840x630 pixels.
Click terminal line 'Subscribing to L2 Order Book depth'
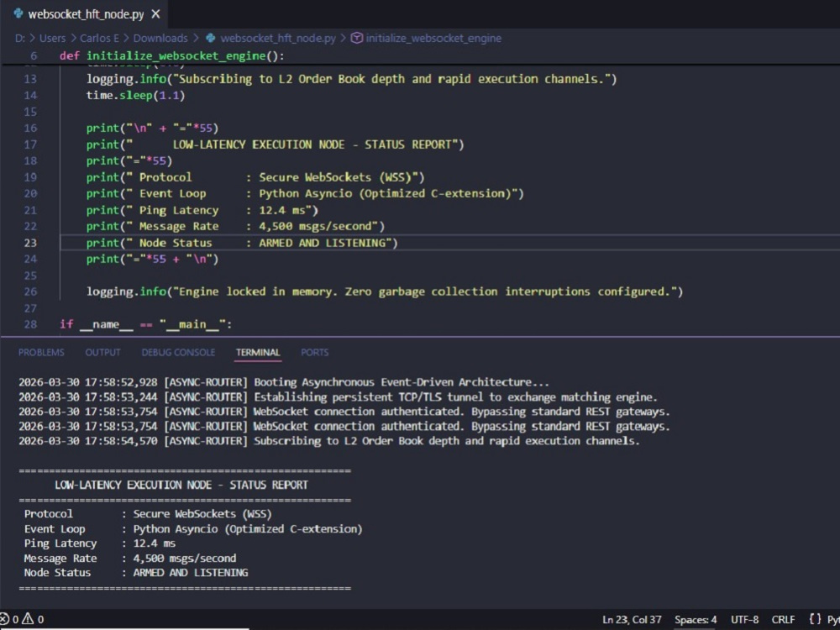[329, 441]
